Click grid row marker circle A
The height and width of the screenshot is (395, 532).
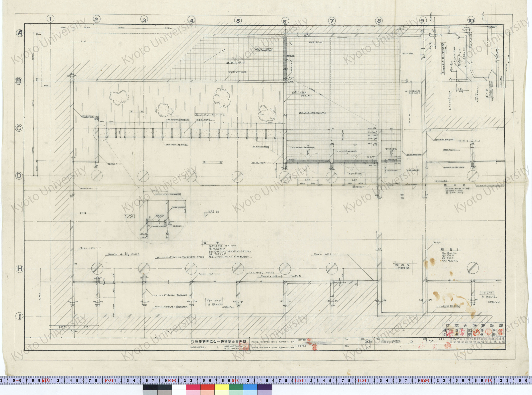pos(20,33)
